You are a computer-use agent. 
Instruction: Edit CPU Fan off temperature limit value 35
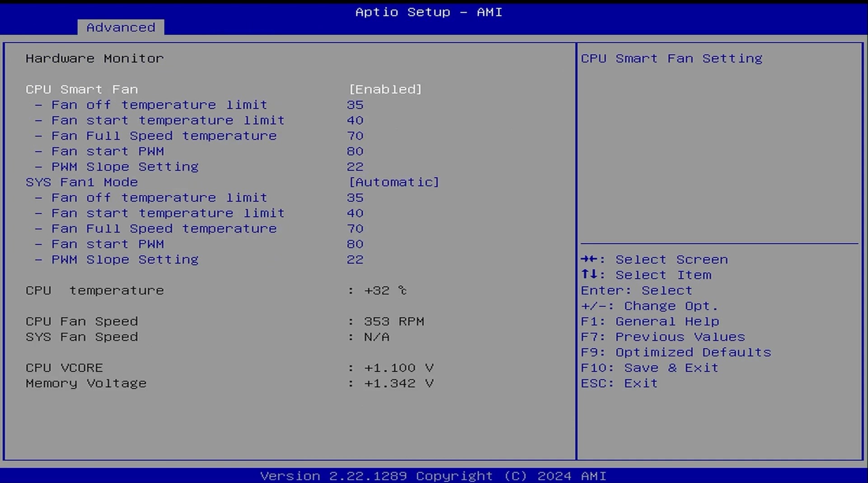coord(355,105)
